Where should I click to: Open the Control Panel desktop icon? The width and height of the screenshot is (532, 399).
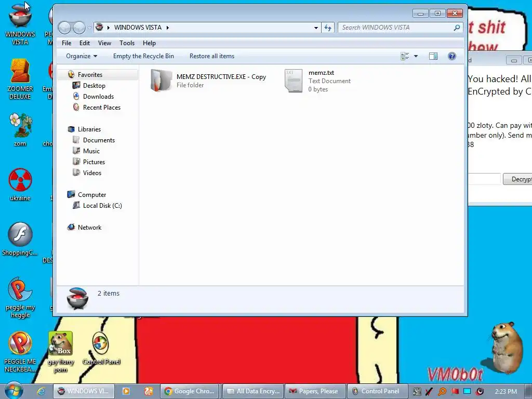click(101, 348)
